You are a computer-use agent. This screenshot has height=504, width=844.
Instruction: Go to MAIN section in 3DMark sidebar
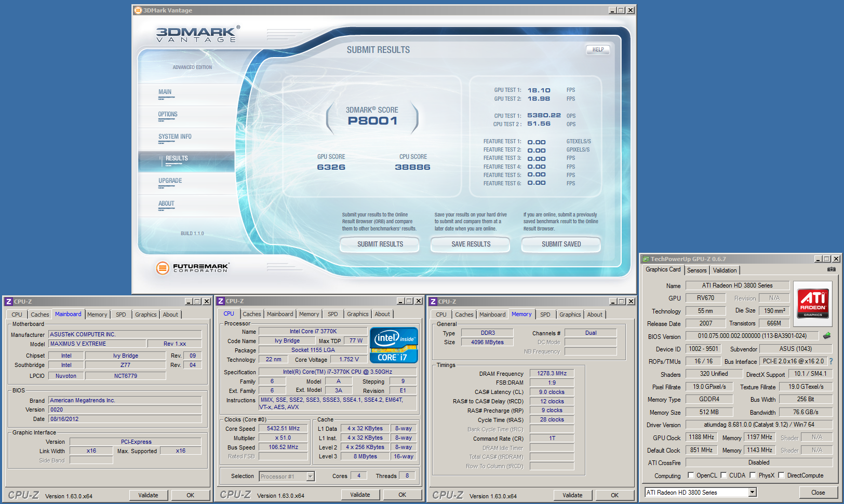(165, 92)
